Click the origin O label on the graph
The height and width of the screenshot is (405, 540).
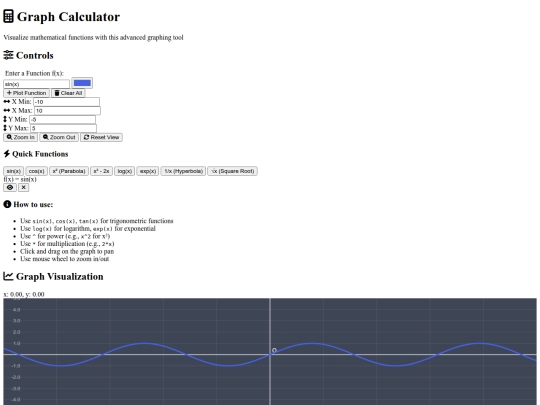click(274, 350)
